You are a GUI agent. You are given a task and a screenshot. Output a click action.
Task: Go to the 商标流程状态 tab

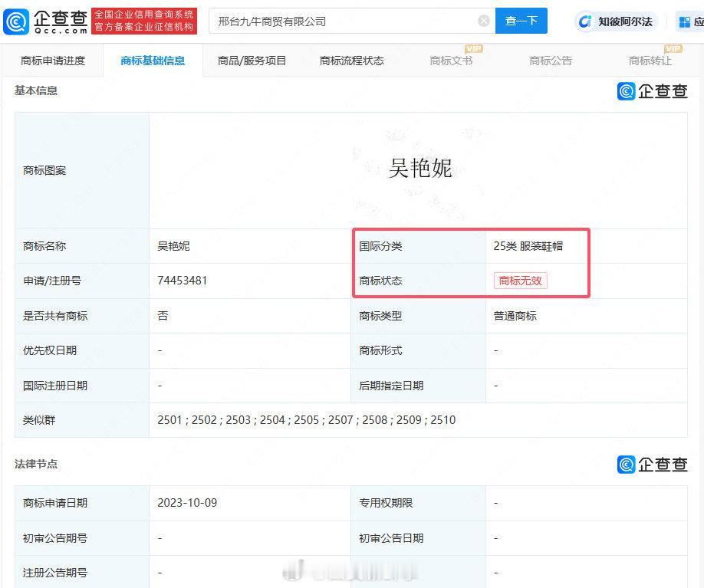pos(351,61)
